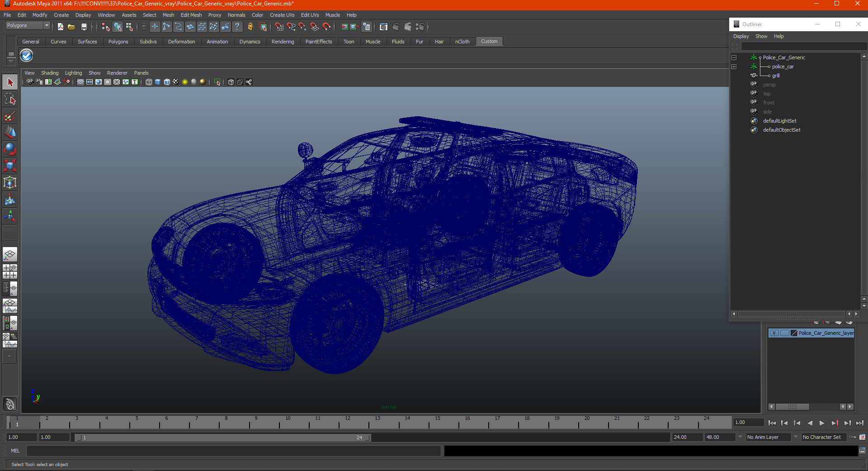Expand the police_car node in Outliner
The image size is (868, 471).
(734, 67)
